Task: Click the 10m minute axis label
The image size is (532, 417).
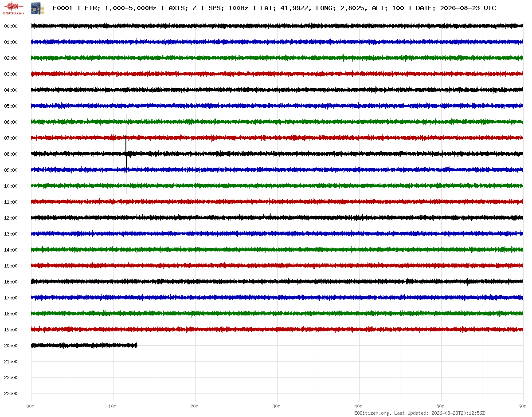Action: click(112, 406)
